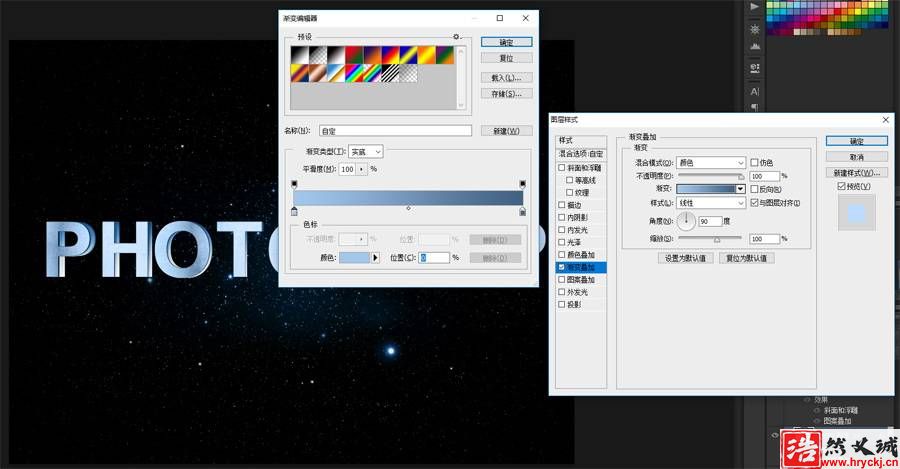Viewport: 900px width, 469px height.
Task: Click the 不透明度 opacity slider in Layer Style
Action: [711, 176]
